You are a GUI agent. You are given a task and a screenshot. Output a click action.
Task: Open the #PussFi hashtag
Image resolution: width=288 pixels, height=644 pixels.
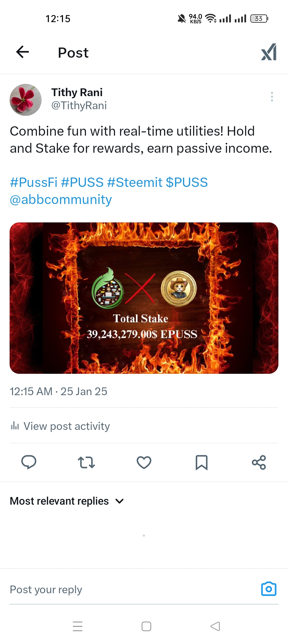[x=34, y=182]
